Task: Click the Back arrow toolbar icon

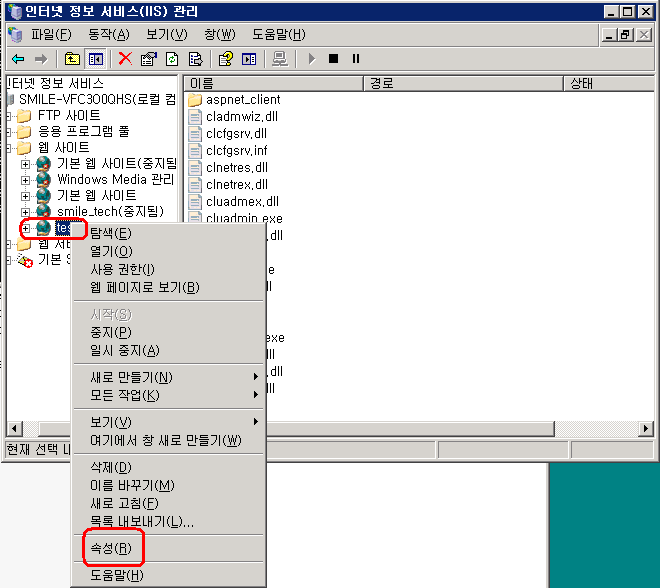Action: 18,59
